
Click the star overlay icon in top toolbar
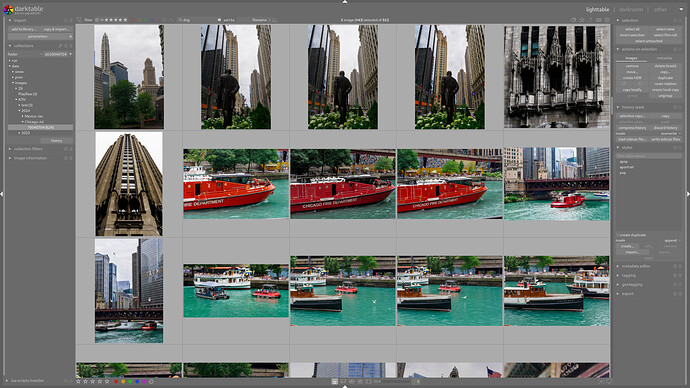pos(582,20)
